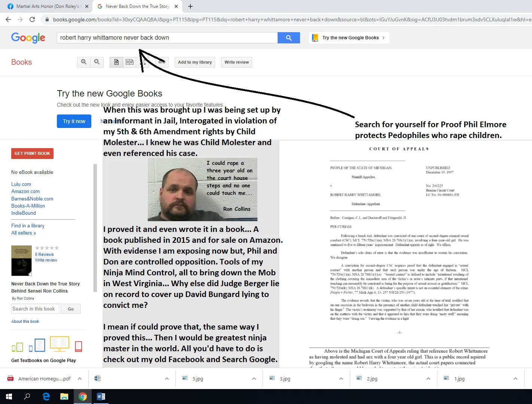
Task: Switch to single page view
Action: click(x=116, y=62)
